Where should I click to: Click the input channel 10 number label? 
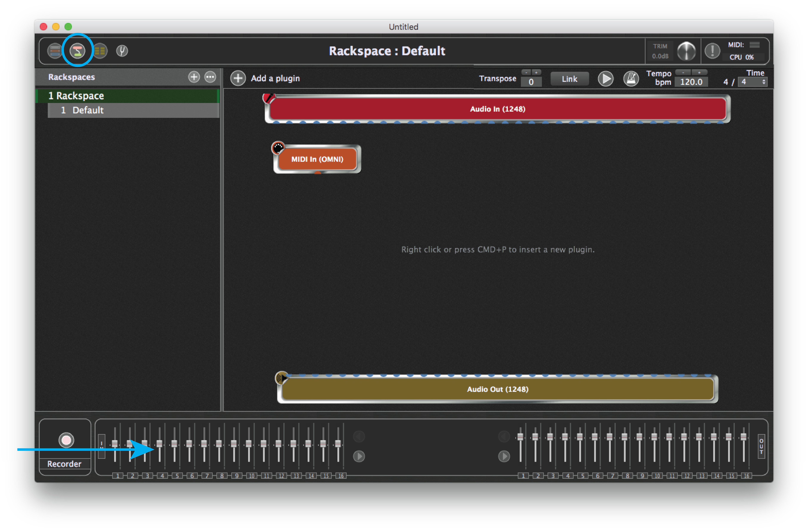click(252, 476)
